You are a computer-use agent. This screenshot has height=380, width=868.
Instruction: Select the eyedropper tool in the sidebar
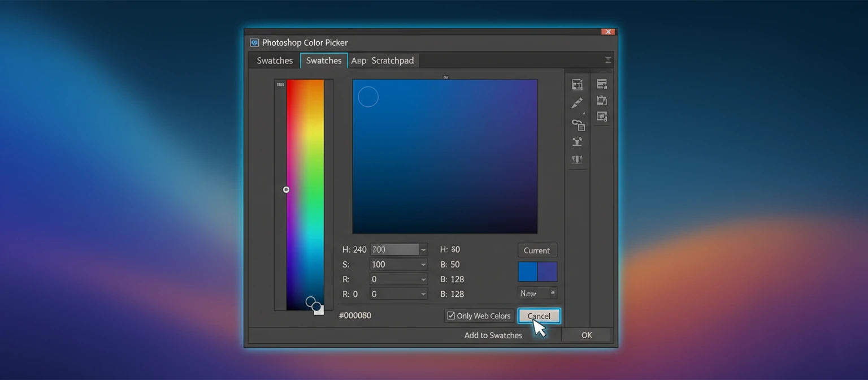tap(577, 103)
